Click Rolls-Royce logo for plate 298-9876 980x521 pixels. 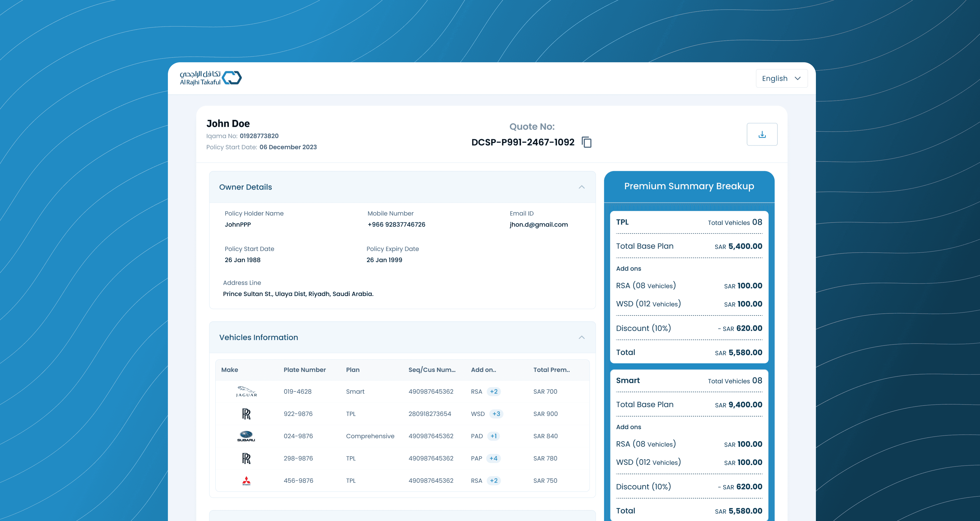[246, 458]
